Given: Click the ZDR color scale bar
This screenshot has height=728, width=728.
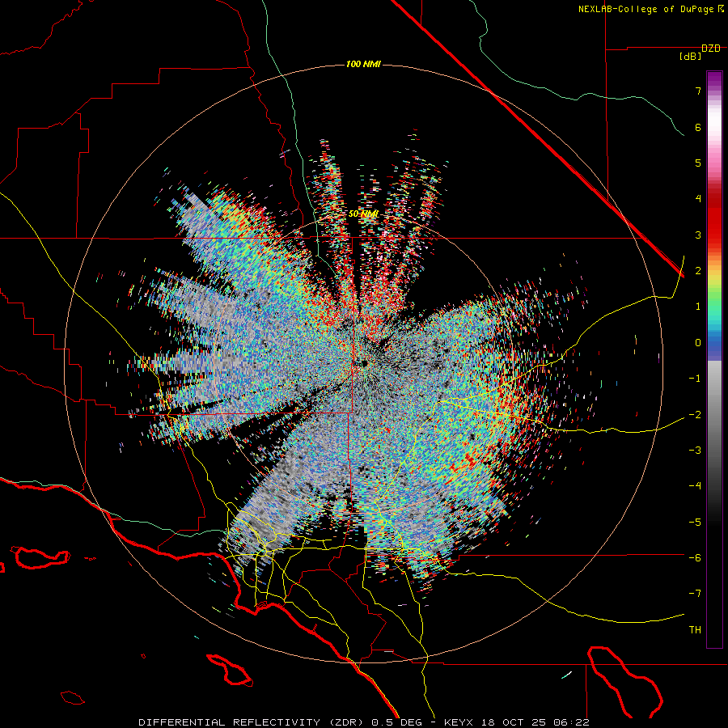Looking at the screenshot, I should (x=714, y=359).
